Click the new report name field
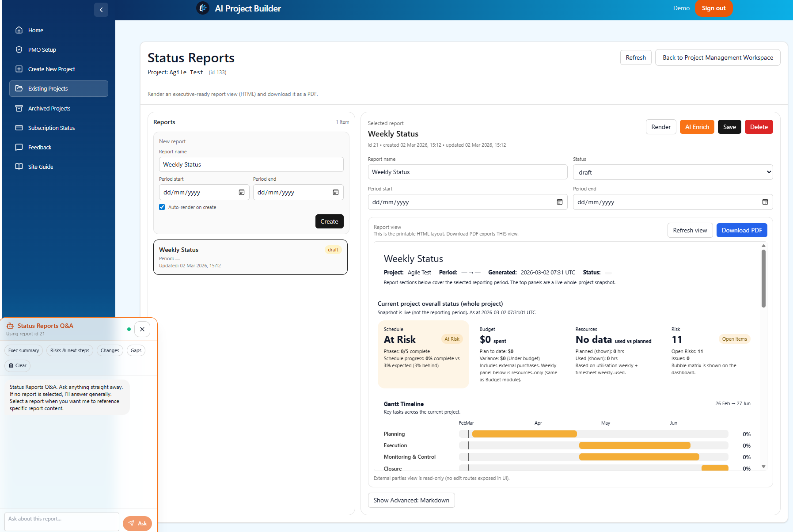Image resolution: width=793 pixels, height=532 pixels. [x=251, y=164]
